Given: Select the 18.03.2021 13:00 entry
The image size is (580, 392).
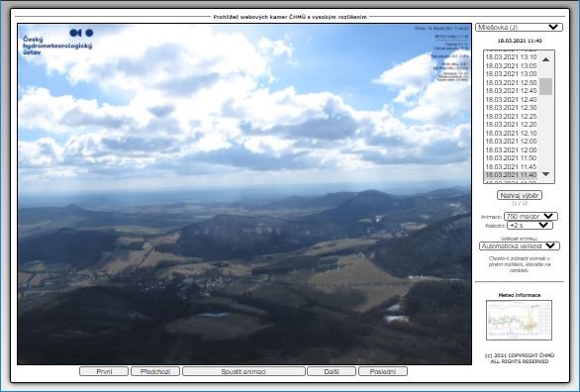Looking at the screenshot, I should (x=511, y=74).
